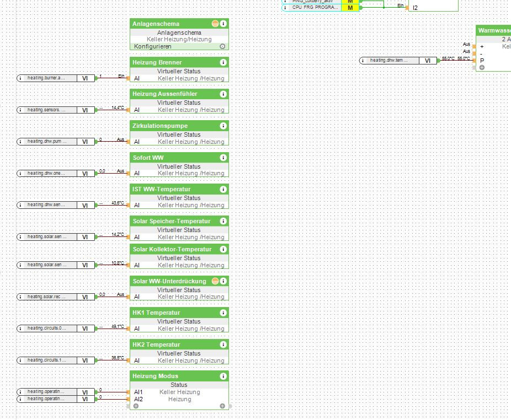
Task: Click the AI2 input of Heizung Modus
Action: click(x=138, y=399)
